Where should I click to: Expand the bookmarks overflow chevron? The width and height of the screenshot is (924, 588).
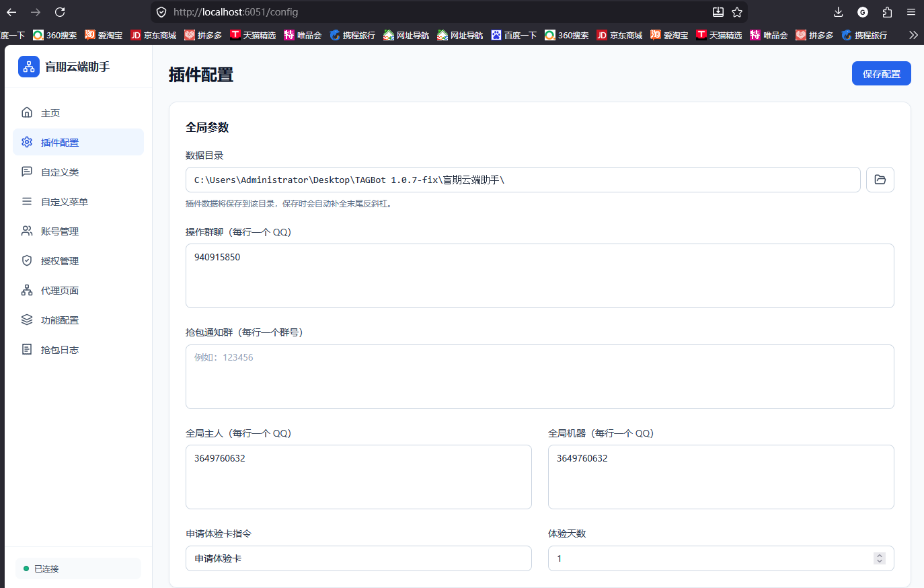coord(913,35)
